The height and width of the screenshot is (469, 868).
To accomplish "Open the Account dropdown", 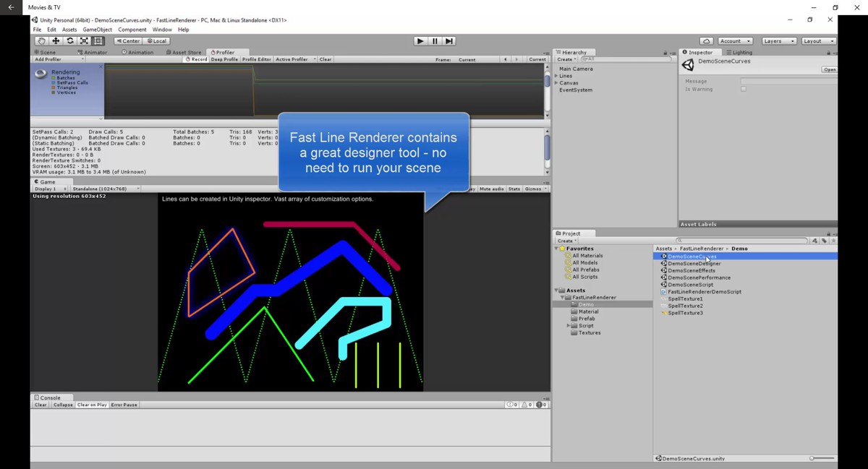I will pos(735,41).
